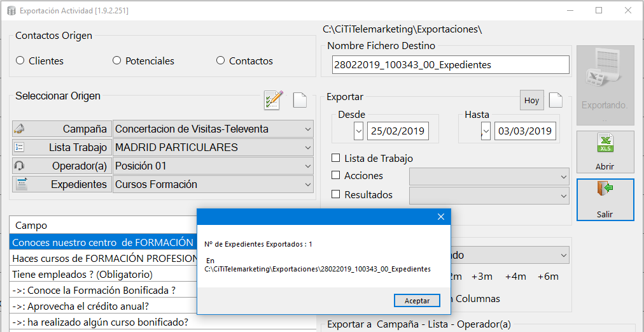Image resolution: width=644 pixels, height=332 pixels.
Task: Select row Conoces nuestro centro de FORMACIÓN
Action: [x=103, y=242]
